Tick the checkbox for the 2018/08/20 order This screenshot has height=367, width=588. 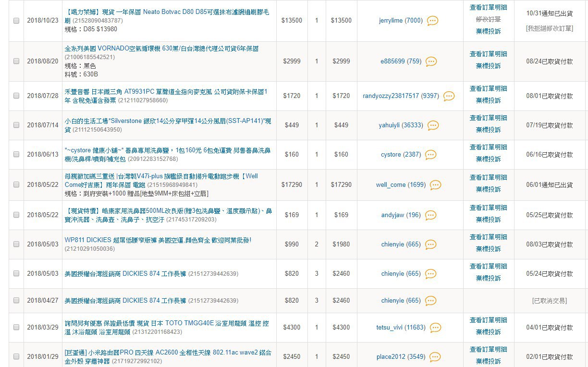point(16,61)
